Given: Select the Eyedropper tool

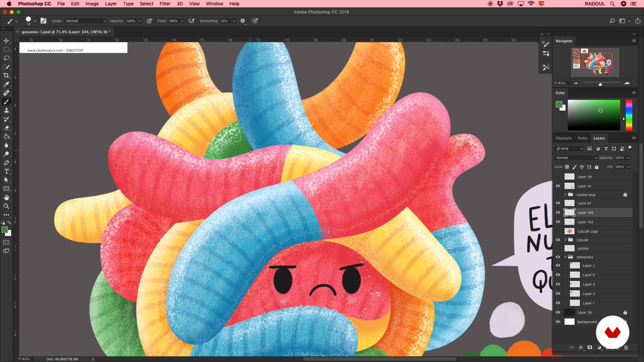Looking at the screenshot, I should (6, 84).
